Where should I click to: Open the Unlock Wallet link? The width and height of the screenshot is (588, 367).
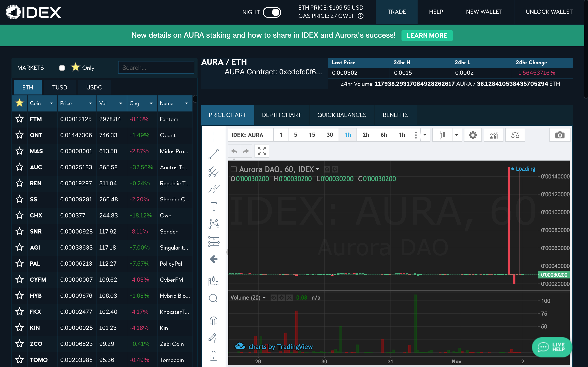(x=549, y=12)
